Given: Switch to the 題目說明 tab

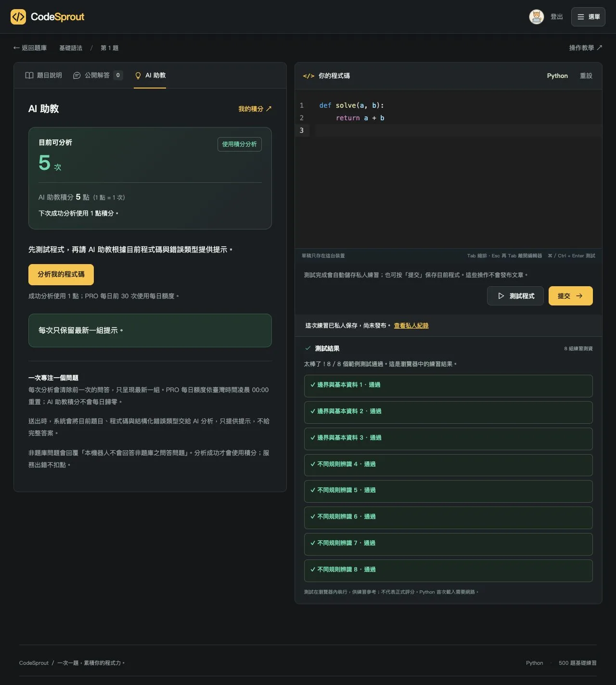Looking at the screenshot, I should pyautogui.click(x=43, y=75).
